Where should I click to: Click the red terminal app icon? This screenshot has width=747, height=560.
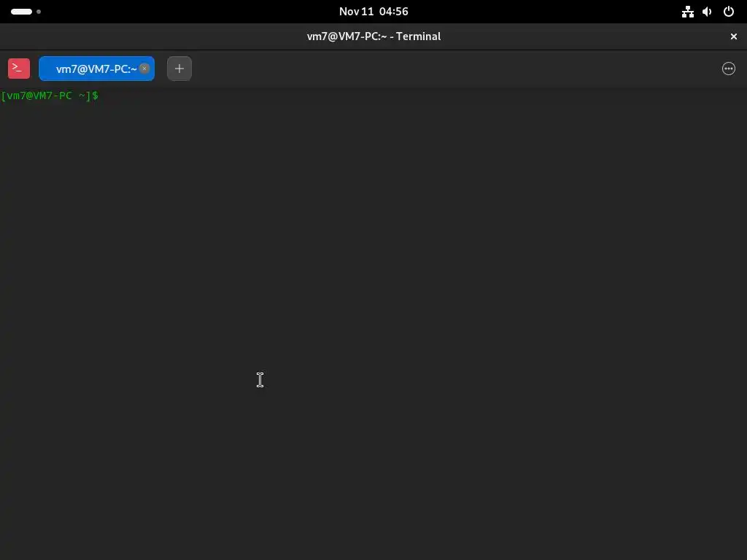(19, 69)
